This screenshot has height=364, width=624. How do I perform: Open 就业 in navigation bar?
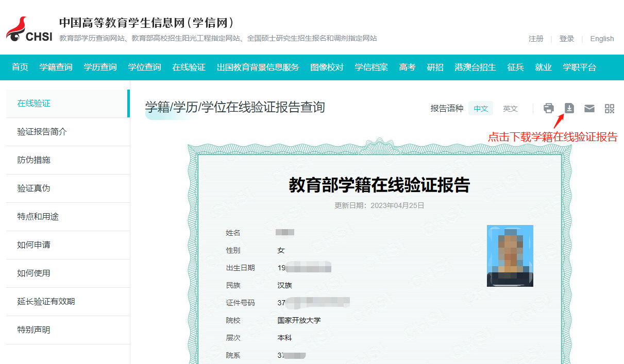[x=544, y=67]
